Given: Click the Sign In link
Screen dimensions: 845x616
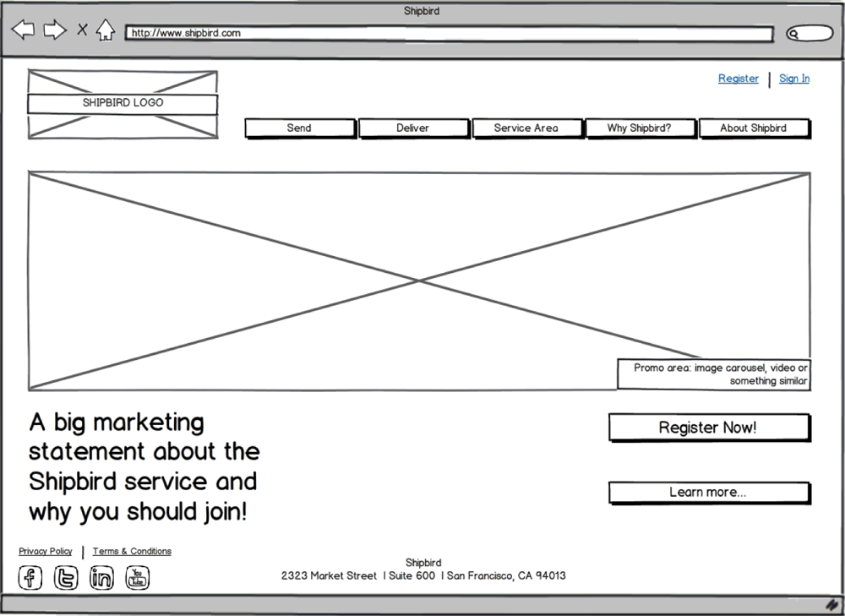Looking at the screenshot, I should [x=794, y=79].
